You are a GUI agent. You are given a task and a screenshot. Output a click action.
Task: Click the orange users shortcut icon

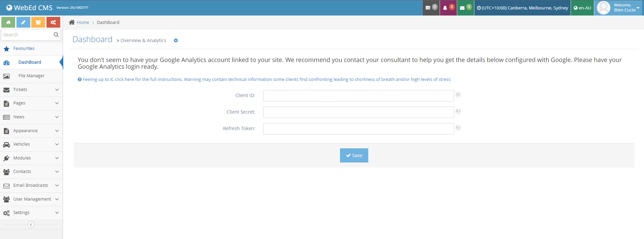click(x=38, y=22)
